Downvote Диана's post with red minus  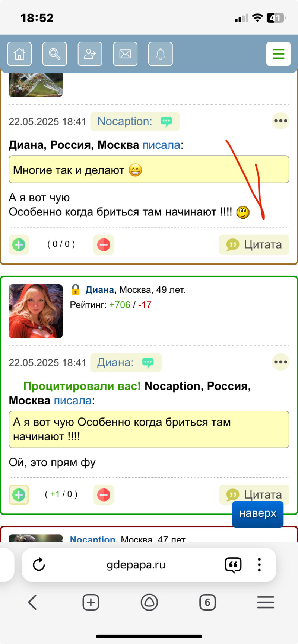[104, 495]
